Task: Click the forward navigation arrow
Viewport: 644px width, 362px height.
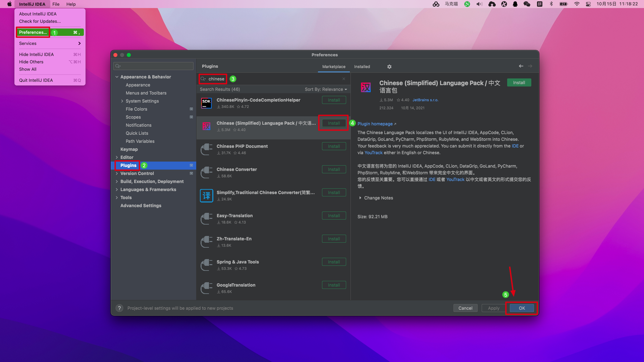Action: pyautogui.click(x=530, y=66)
